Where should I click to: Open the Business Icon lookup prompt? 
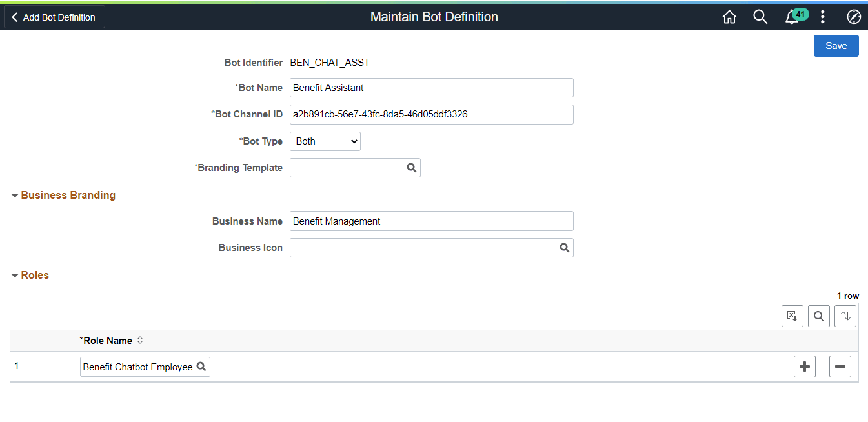tap(565, 247)
